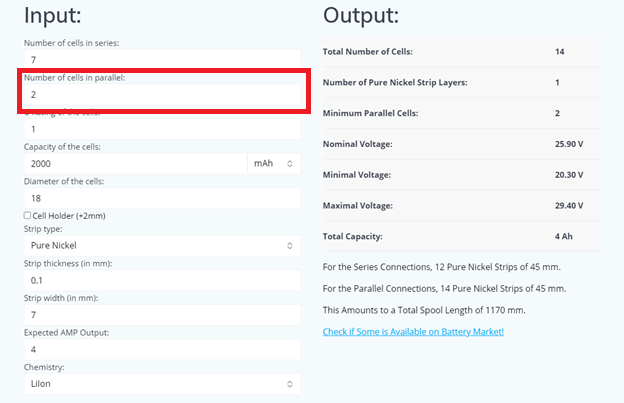Select the Number of Pure Nickel Strip Layers row
This screenshot has width=624, height=403.
(460, 82)
